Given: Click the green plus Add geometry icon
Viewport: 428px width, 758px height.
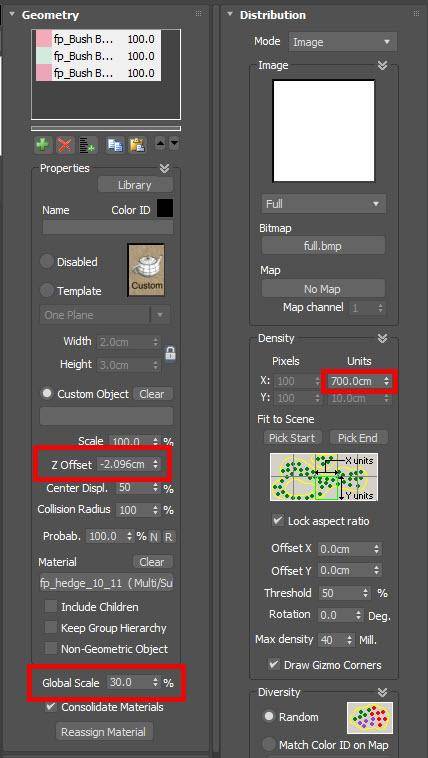Looking at the screenshot, I should coord(44,145).
